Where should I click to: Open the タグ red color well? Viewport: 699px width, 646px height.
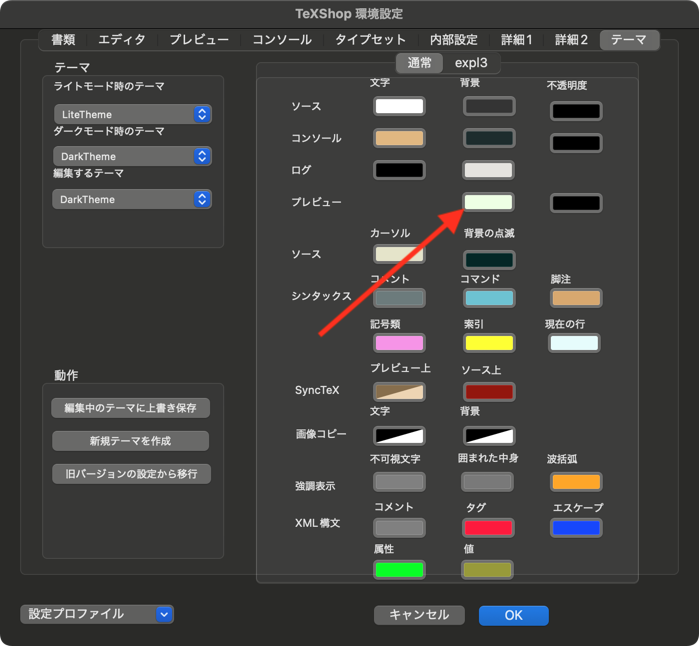point(488,528)
